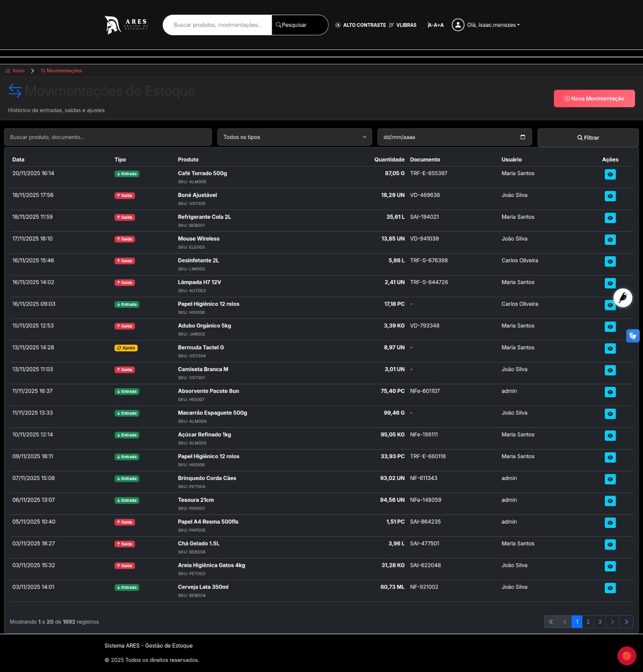Open the calendar picker icon in date field
Viewport: 643px width, 672px height.
[523, 137]
